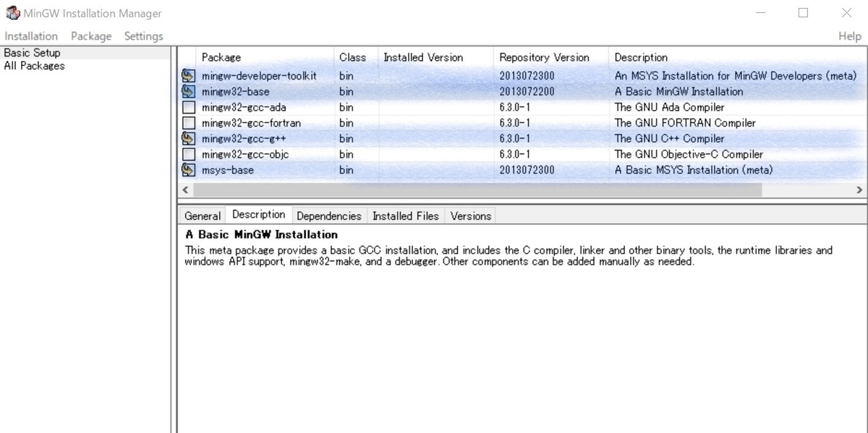This screenshot has width=868, height=433.
Task: Maximize the MinGW Installation Manager window
Action: coord(803,13)
